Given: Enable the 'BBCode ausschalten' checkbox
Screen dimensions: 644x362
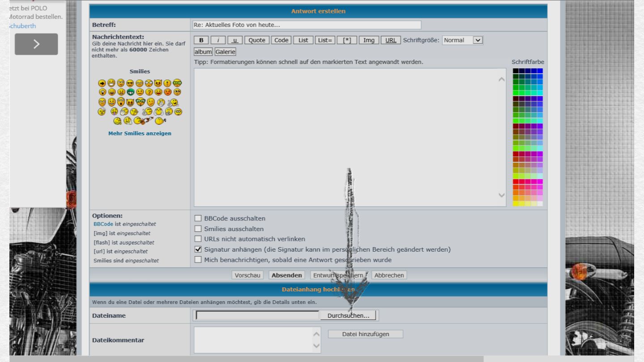Looking at the screenshot, I should point(198,219).
